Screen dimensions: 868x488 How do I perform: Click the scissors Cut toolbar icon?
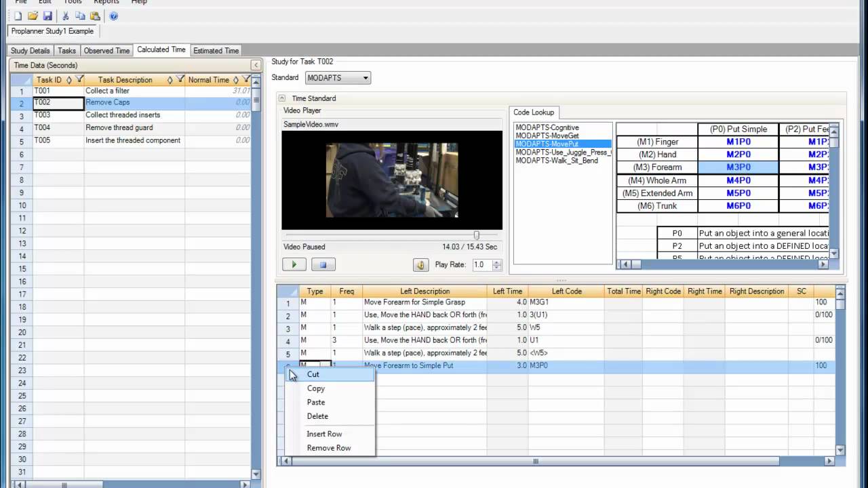[x=66, y=16]
